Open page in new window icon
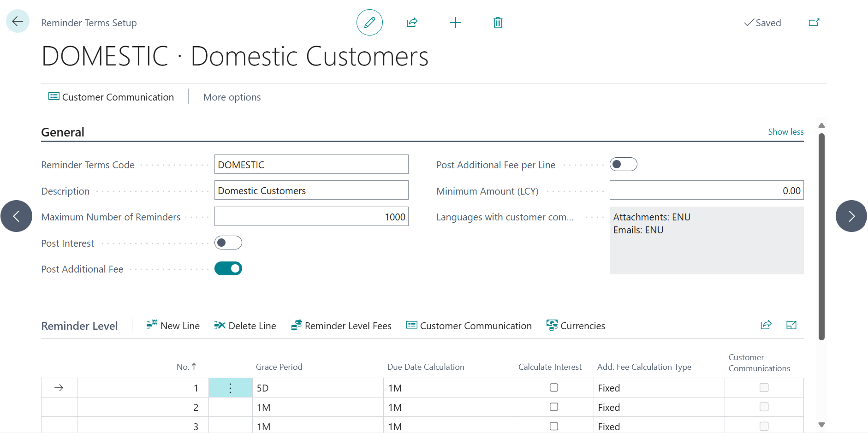868x433 pixels. pyautogui.click(x=814, y=23)
